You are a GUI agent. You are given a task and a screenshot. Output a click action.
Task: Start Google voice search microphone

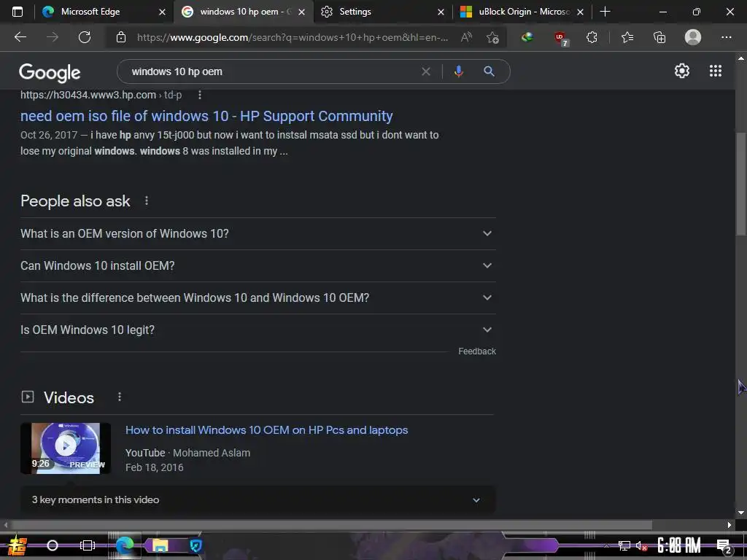(458, 71)
